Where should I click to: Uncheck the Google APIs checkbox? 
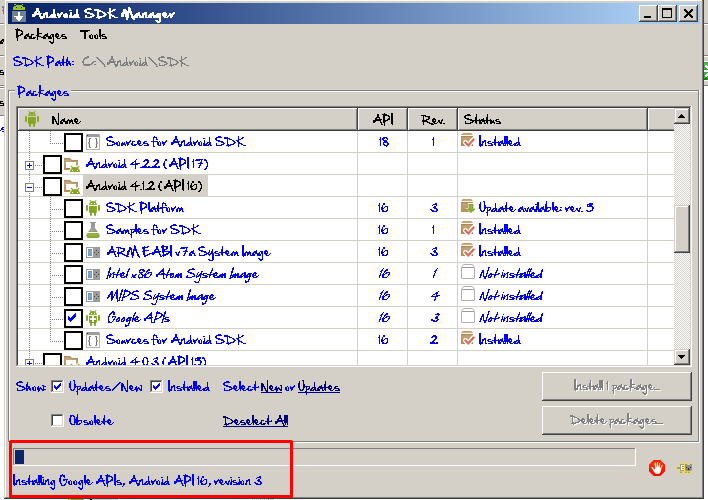[73, 318]
